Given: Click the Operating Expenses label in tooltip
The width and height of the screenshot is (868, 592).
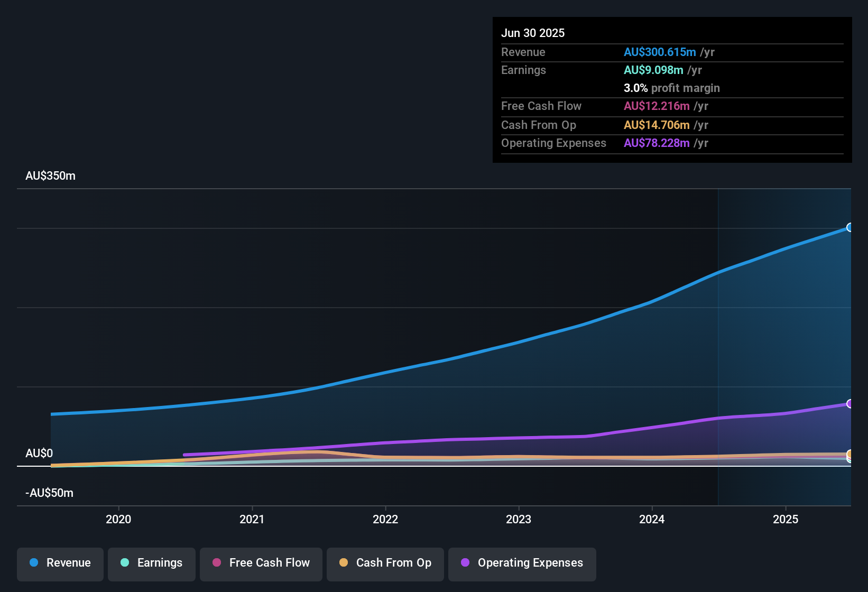Looking at the screenshot, I should pyautogui.click(x=553, y=143).
